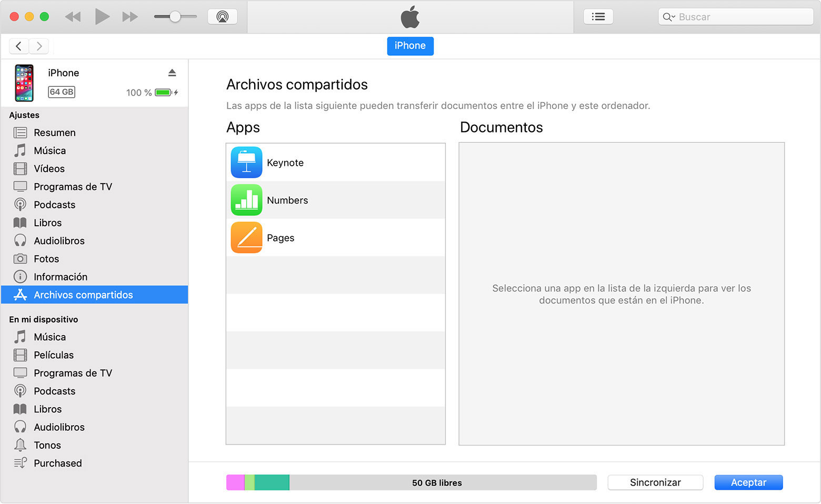Open Audiolibros under Ajustes
The height and width of the screenshot is (504, 821).
95,241
